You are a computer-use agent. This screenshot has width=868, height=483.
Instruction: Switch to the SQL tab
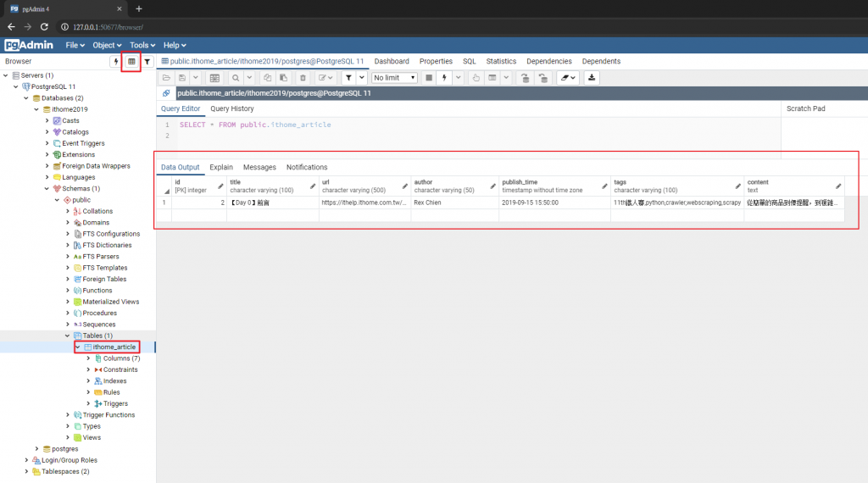(x=470, y=61)
